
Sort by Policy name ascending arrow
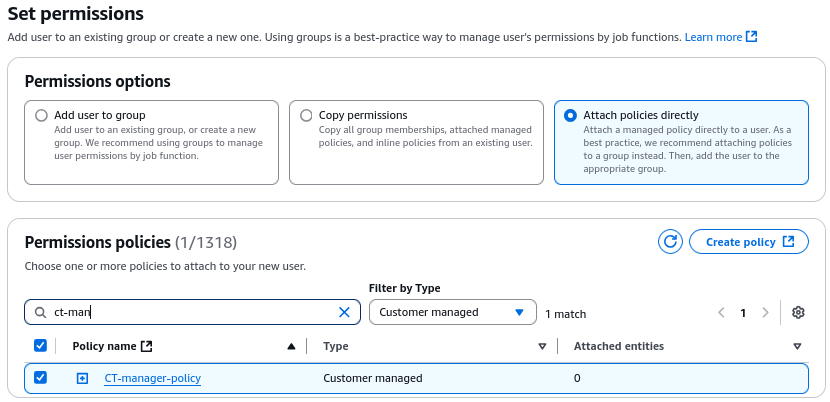pos(291,346)
